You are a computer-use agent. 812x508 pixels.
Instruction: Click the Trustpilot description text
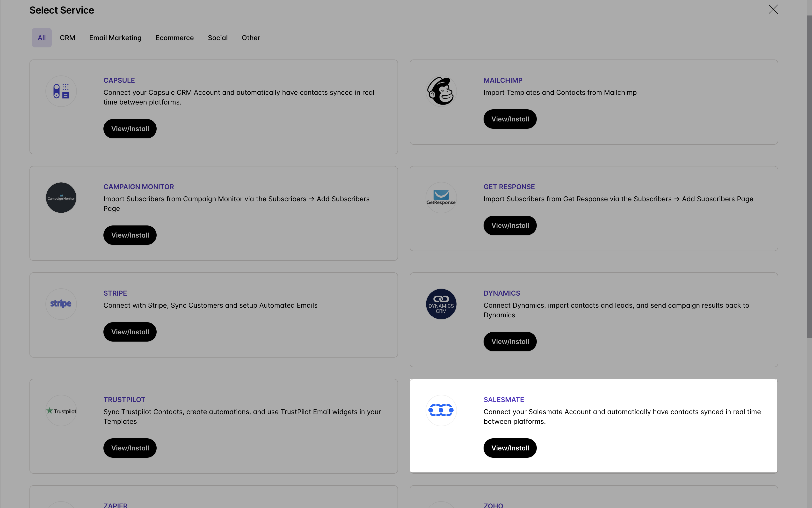[x=242, y=417]
